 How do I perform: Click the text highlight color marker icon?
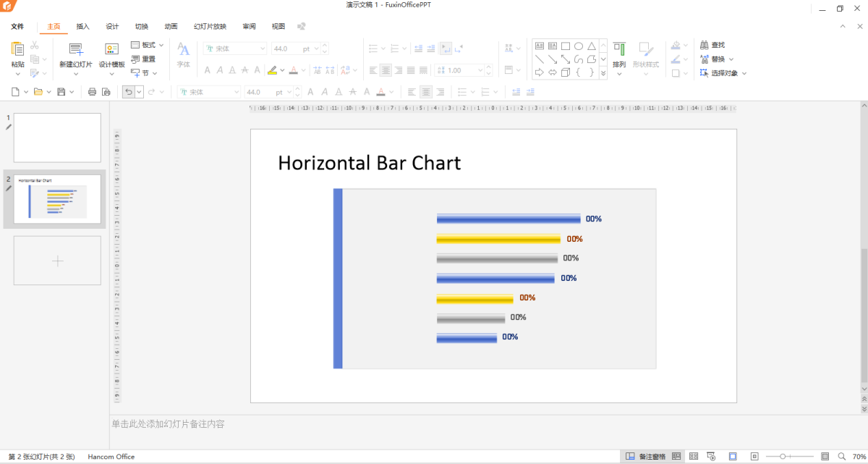(272, 70)
